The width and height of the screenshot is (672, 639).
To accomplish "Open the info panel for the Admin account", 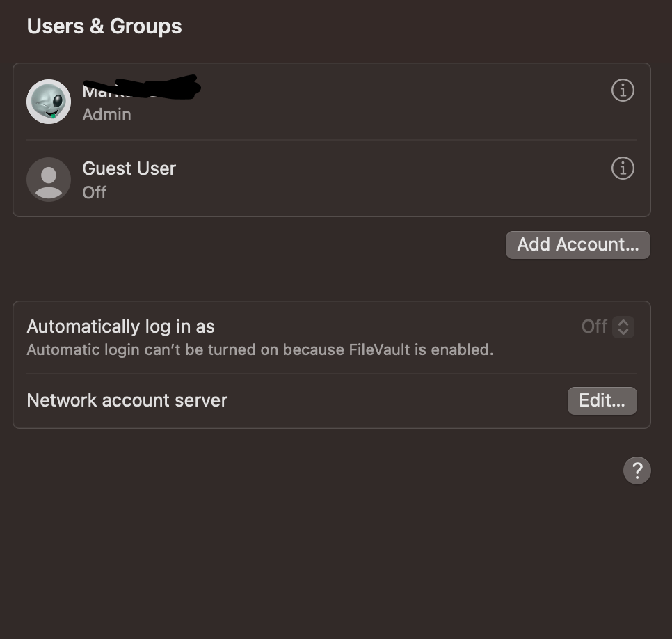I will click(623, 90).
